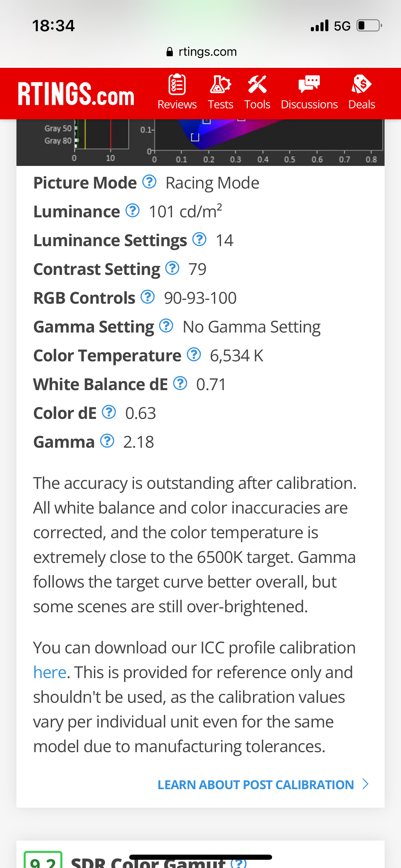Click the RTINGS.com logo
This screenshot has width=401, height=868.
coord(76,94)
